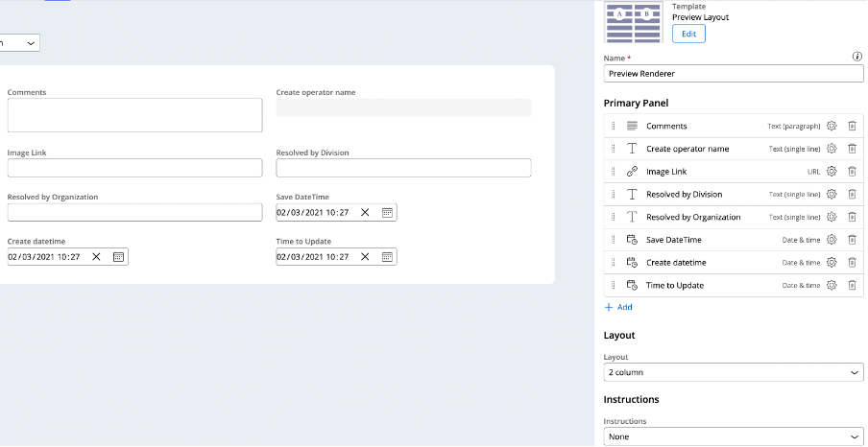
Task: Clear the Create datetime value with X
Action: (x=96, y=257)
